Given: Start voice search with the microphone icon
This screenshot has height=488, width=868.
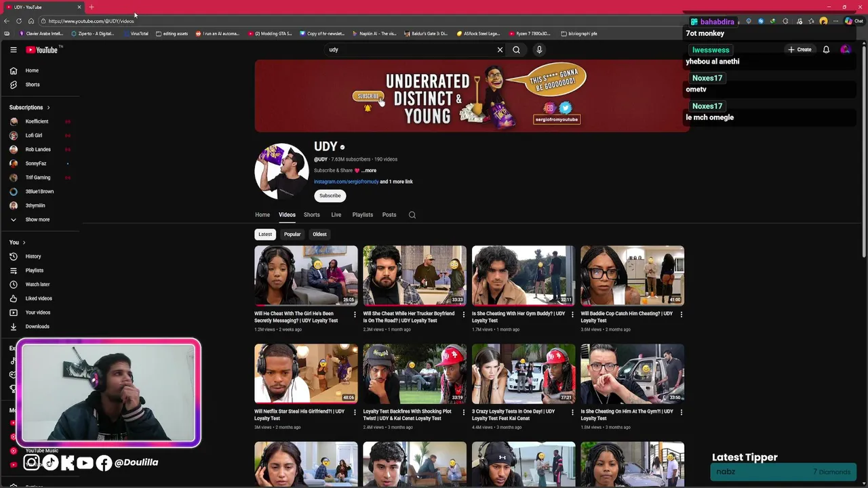Looking at the screenshot, I should point(539,49).
